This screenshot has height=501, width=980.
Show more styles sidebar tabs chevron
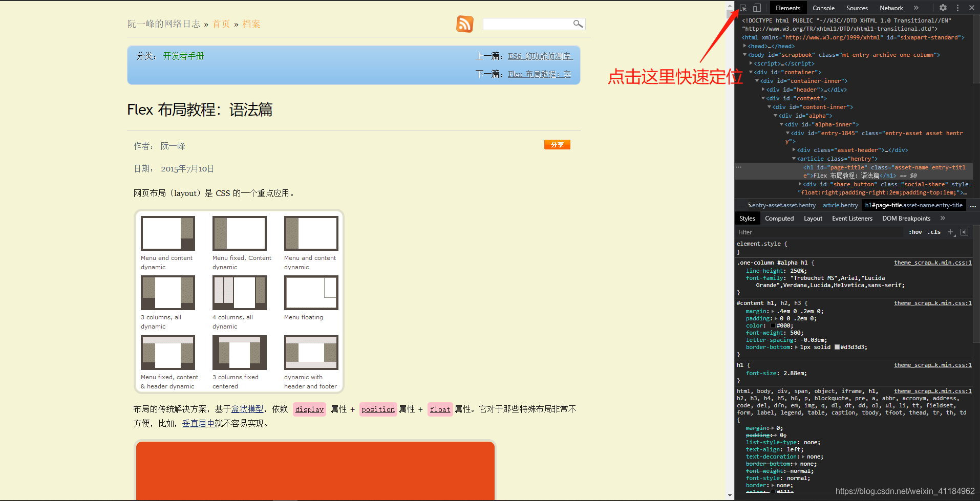pos(943,219)
